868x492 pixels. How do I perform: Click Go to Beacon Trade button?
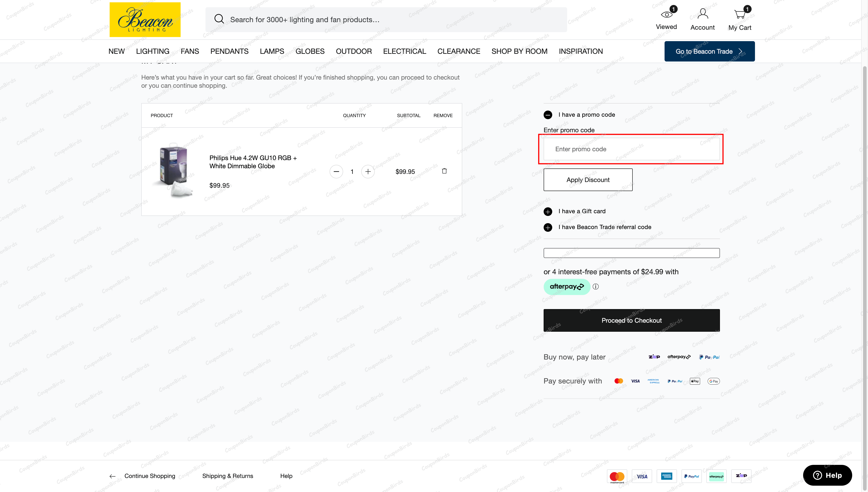coord(709,51)
